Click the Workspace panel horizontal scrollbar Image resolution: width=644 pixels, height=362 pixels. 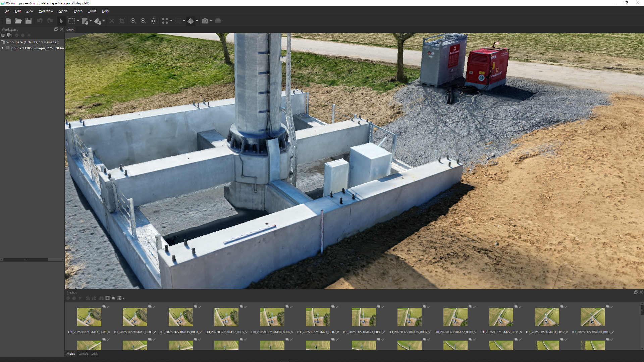click(26, 260)
